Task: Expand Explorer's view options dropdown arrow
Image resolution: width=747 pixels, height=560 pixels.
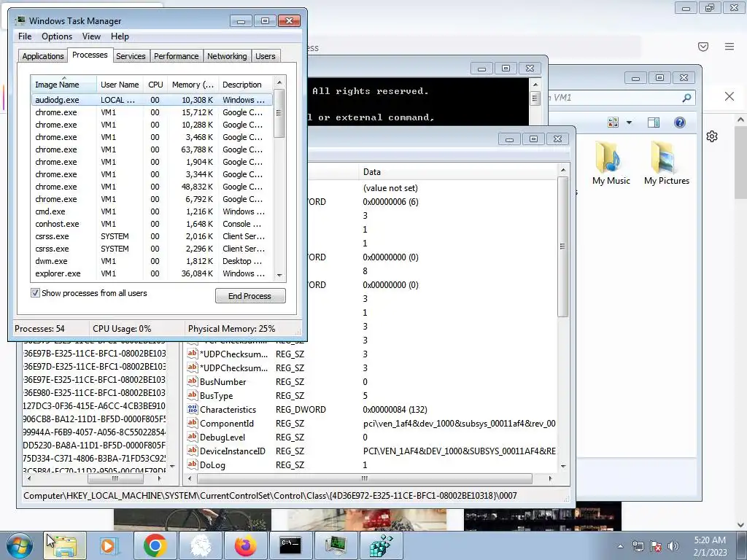Action: click(x=629, y=122)
